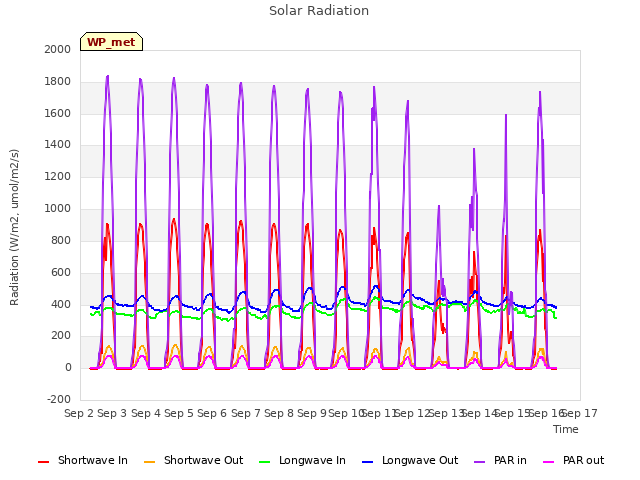Select PAR in legend entry

coord(500,460)
